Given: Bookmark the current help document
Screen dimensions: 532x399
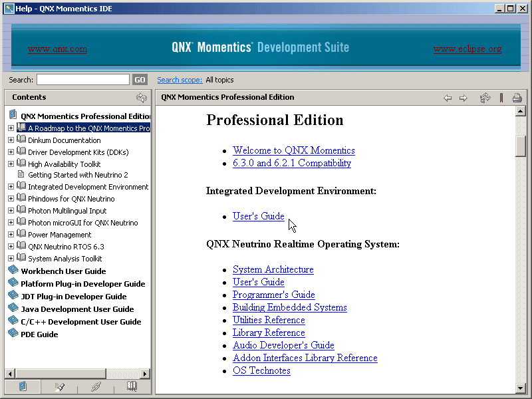Looking at the screenshot, I should point(501,97).
